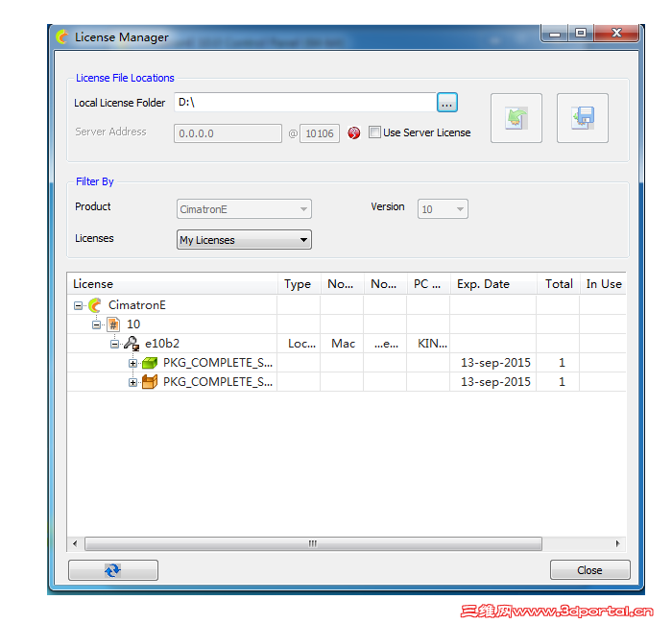
Task: Click the version number hash icon
Action: click(113, 324)
